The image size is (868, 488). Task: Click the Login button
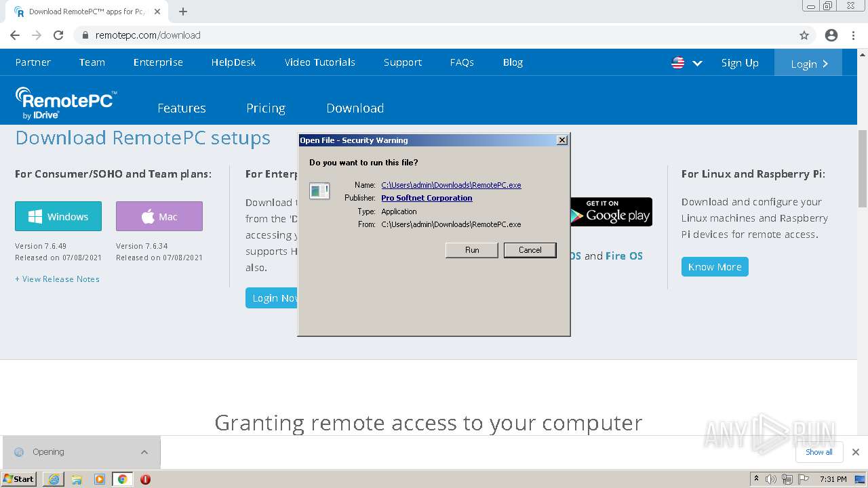pos(808,63)
